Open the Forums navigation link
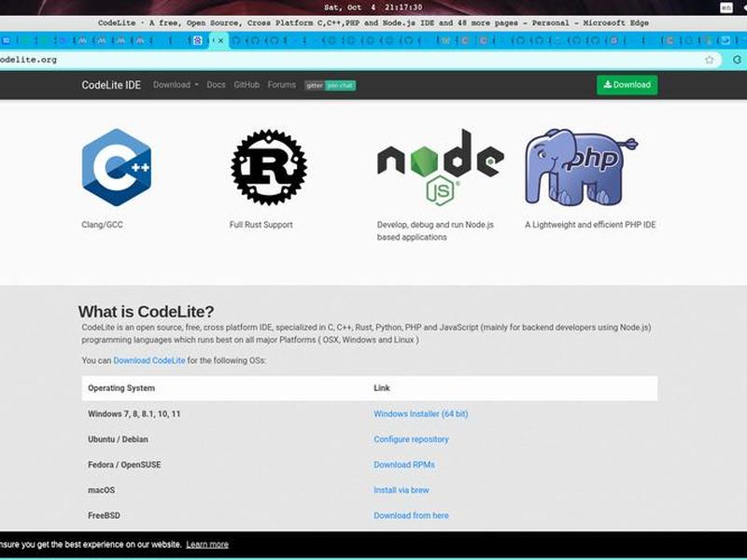This screenshot has height=560, width=747. (x=282, y=85)
